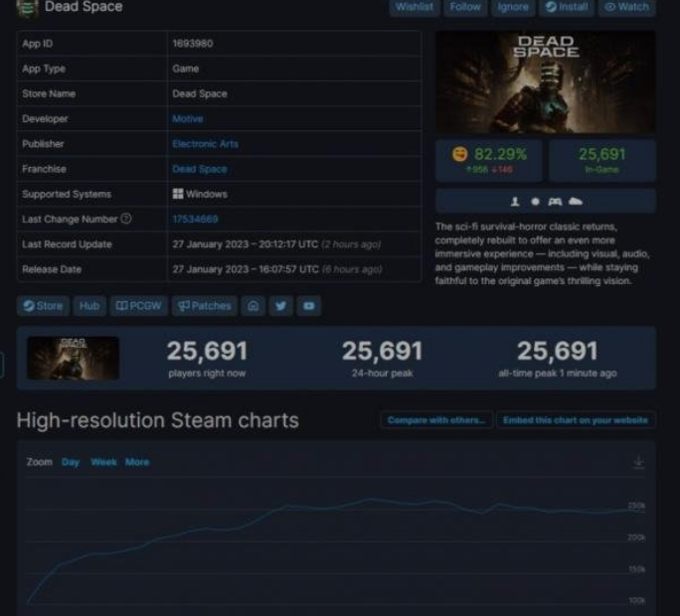The image size is (680, 616).
Task: Open the More zoom options
Action: [x=137, y=462]
